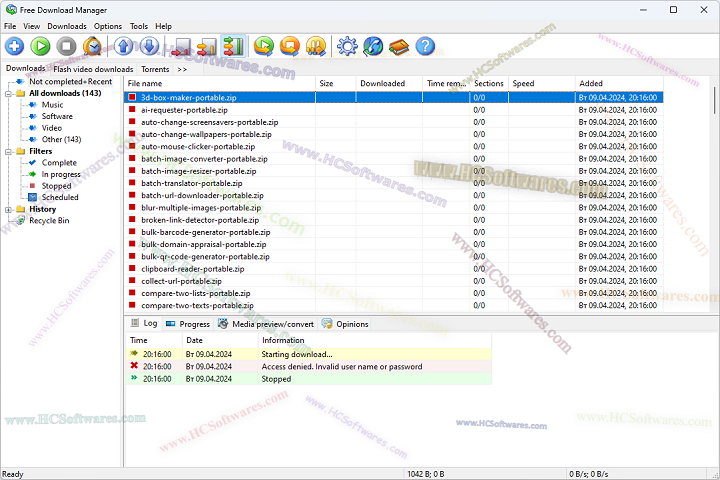Image resolution: width=720 pixels, height=480 pixels.
Task: Select auto-mouse-clicker-portable.zip row
Action: 394,147
